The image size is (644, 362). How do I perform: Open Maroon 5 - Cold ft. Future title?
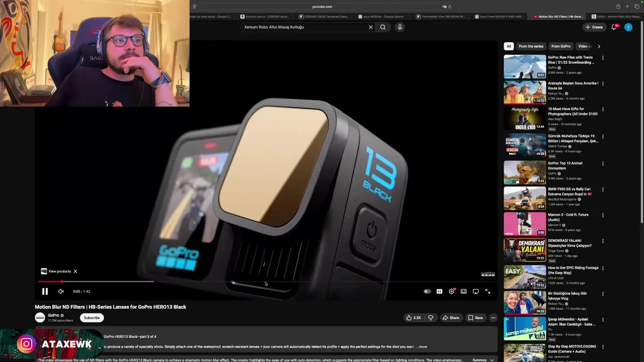click(x=568, y=217)
